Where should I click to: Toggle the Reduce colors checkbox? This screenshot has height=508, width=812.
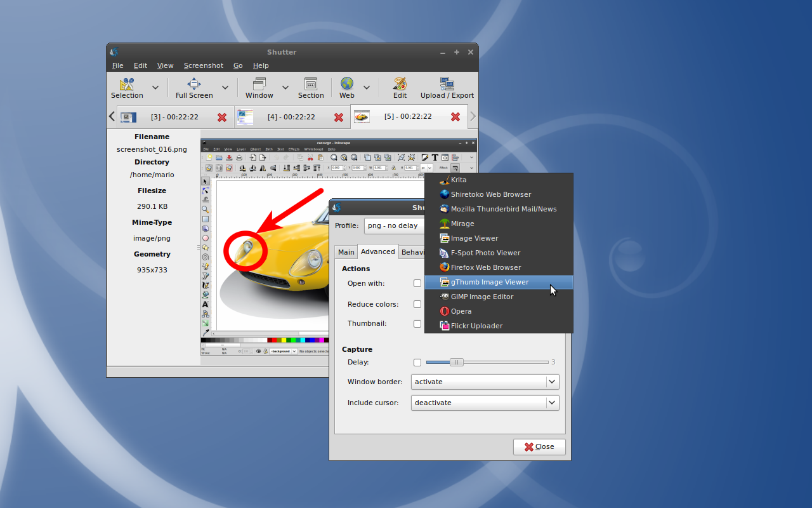click(x=417, y=304)
